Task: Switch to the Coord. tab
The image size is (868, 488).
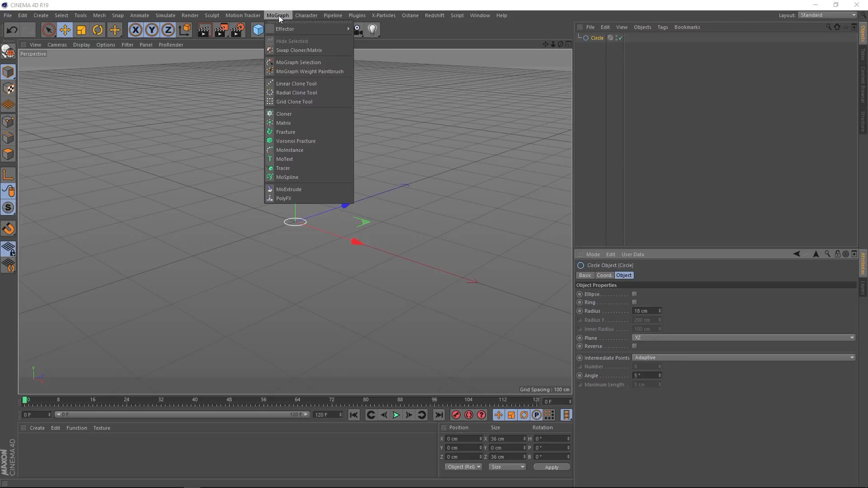Action: 604,275
